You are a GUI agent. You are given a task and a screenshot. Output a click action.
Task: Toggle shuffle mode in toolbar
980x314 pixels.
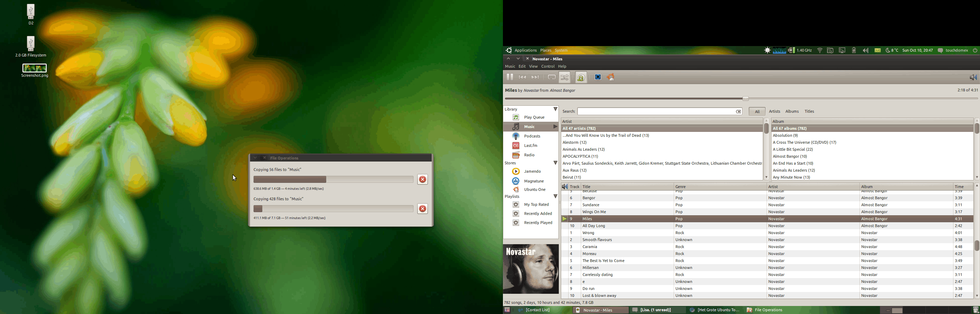(x=564, y=77)
